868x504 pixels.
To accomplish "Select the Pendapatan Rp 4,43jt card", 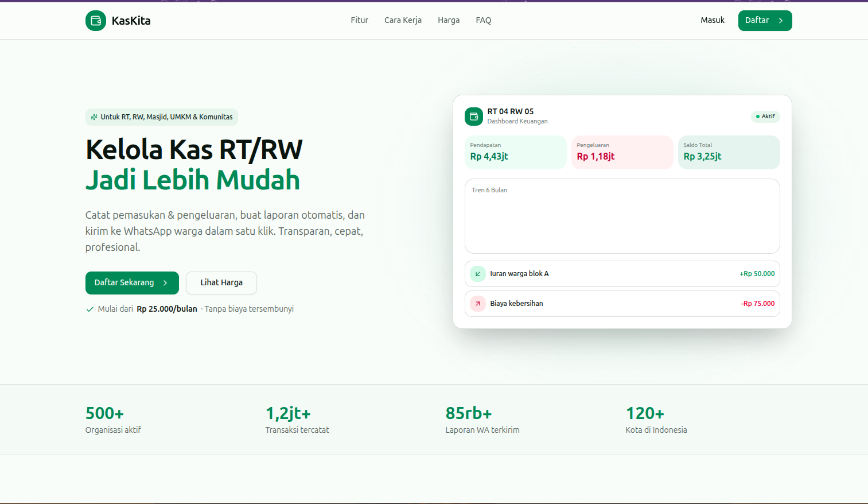I will click(x=516, y=152).
